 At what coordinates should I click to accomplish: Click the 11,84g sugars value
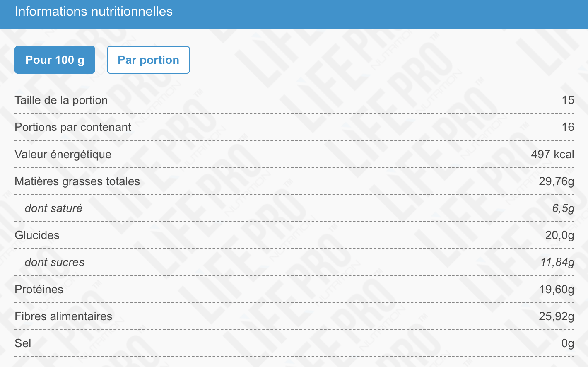pos(557,262)
